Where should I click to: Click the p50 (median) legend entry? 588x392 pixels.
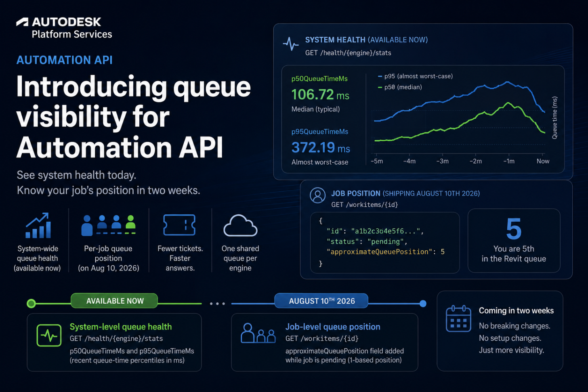pyautogui.click(x=400, y=87)
